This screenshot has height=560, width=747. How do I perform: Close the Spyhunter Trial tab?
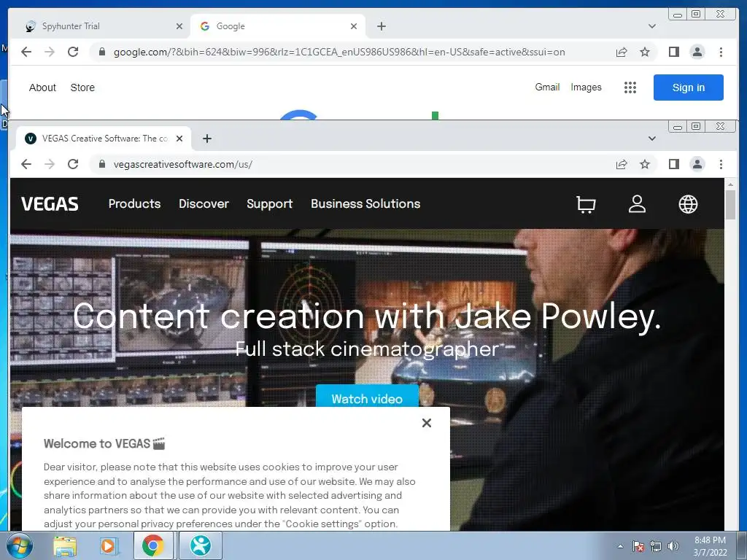tap(179, 26)
